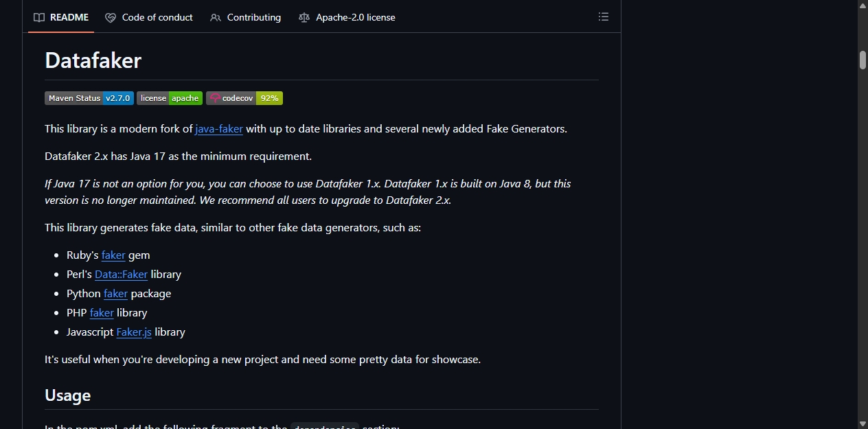Image resolution: width=868 pixels, height=429 pixels.
Task: Open Ruby's faker gem link
Action: click(113, 255)
